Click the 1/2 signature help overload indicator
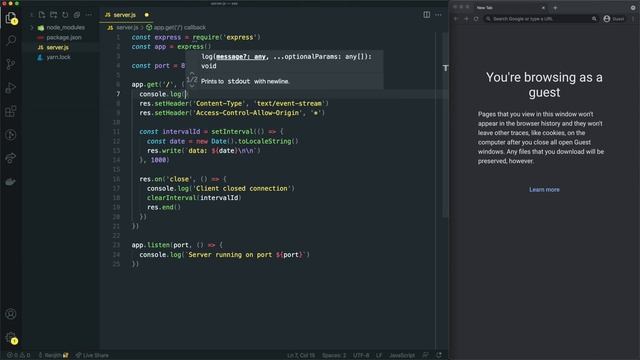This screenshot has height=360, width=640. [192, 80]
